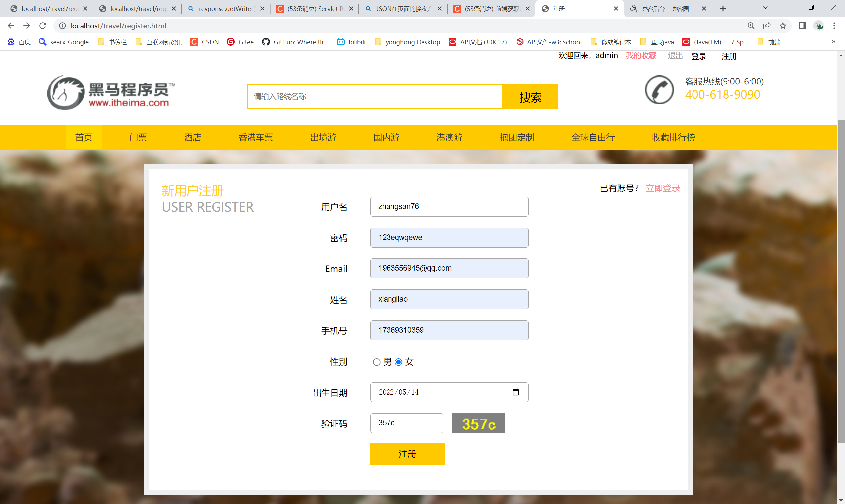Click the site information icon before URL

(x=62, y=26)
